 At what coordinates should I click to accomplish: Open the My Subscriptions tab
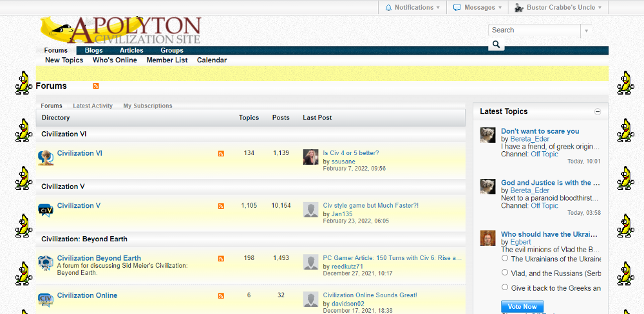[148, 106]
